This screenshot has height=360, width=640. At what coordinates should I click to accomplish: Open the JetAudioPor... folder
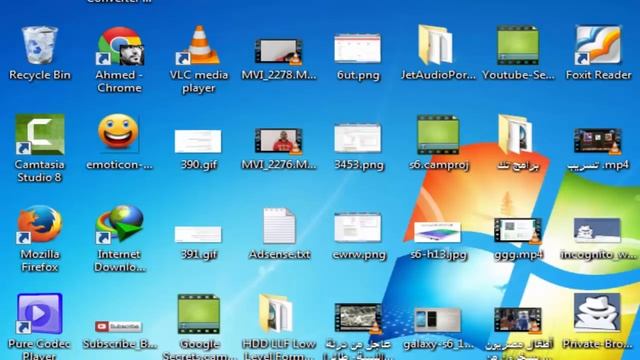pos(437,45)
